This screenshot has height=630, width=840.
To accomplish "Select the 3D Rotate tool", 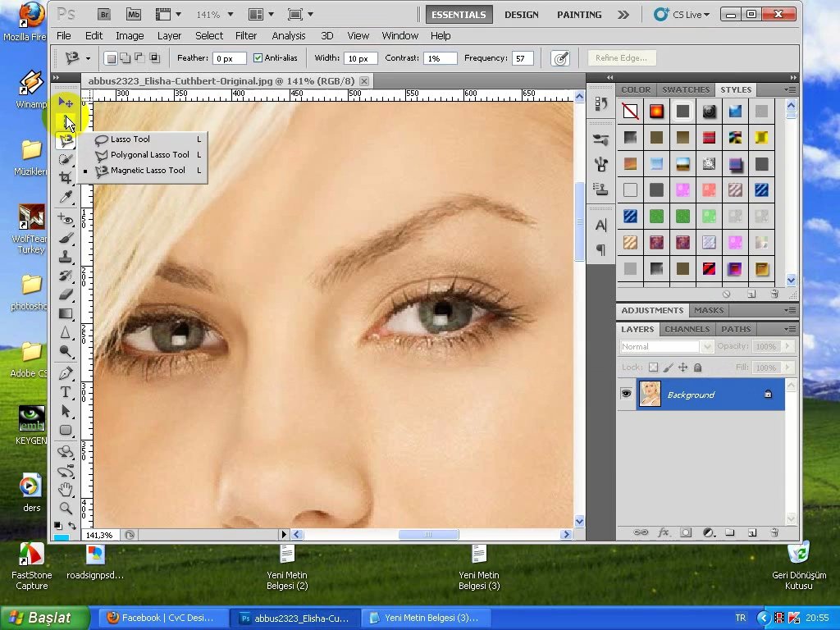I will coord(66,452).
